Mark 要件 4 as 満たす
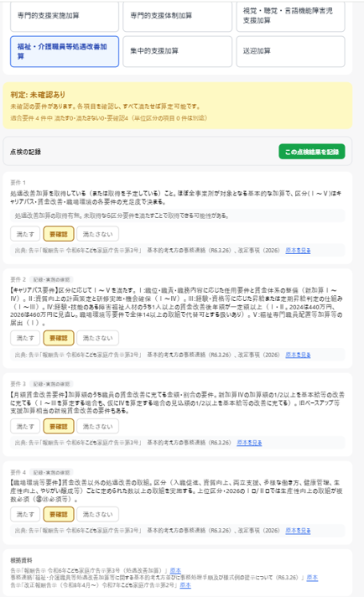This screenshot has height=597, width=364. (25, 514)
